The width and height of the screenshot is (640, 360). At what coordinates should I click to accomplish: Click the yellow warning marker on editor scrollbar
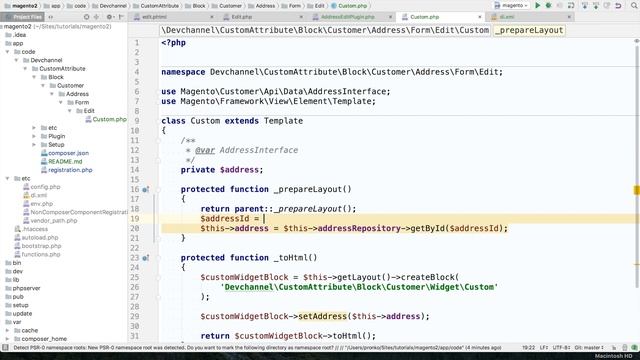pyautogui.click(x=636, y=190)
